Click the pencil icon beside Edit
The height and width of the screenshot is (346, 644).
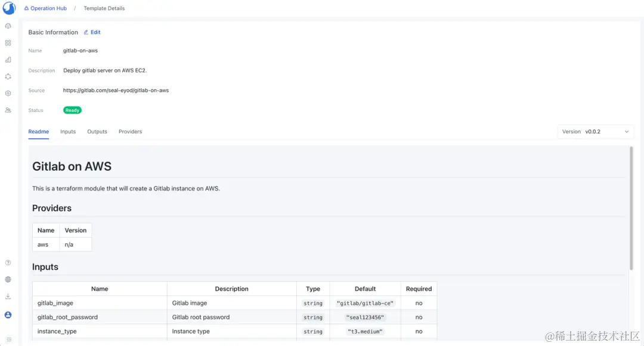pyautogui.click(x=86, y=32)
